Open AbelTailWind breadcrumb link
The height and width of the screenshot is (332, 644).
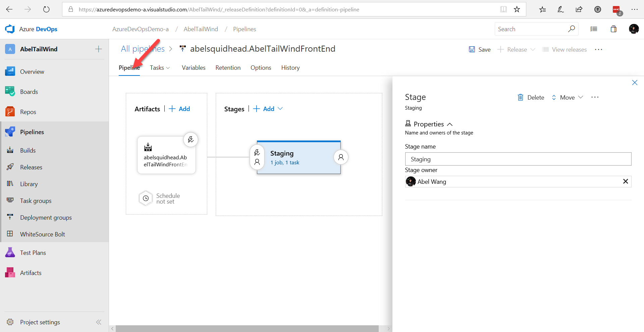[201, 29]
